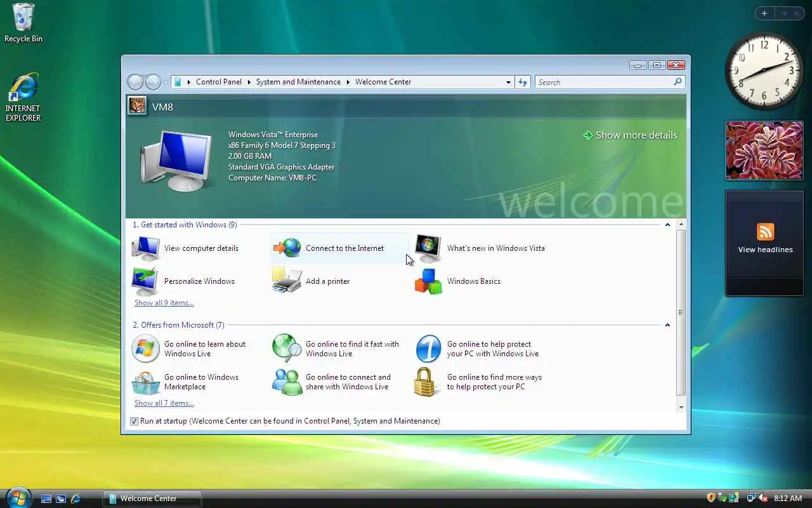Click the scrollbar down arrow
The image size is (812, 508).
[x=681, y=407]
